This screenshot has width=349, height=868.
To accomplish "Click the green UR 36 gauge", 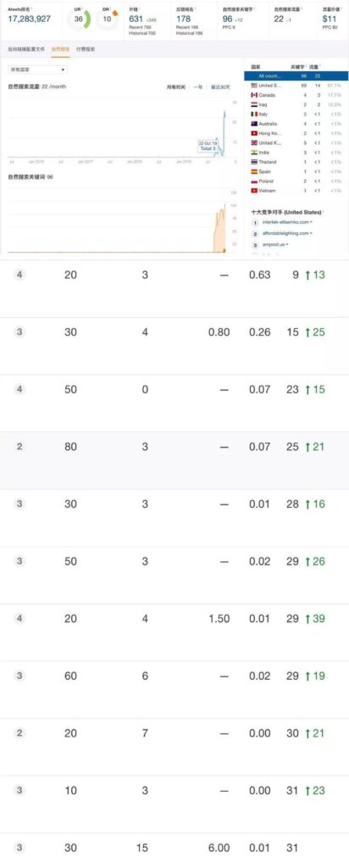I will click(79, 19).
